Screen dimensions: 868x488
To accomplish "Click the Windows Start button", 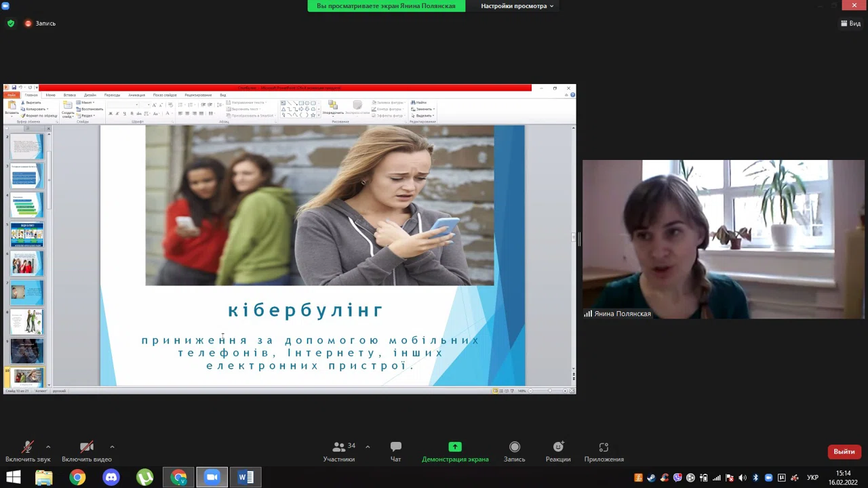I will pyautogui.click(x=13, y=477).
